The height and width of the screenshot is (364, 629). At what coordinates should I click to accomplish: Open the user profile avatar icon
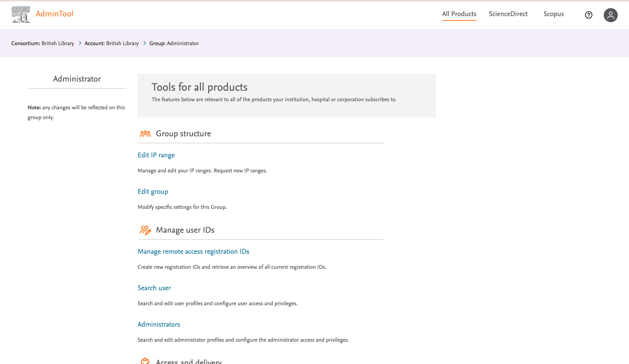[610, 15]
